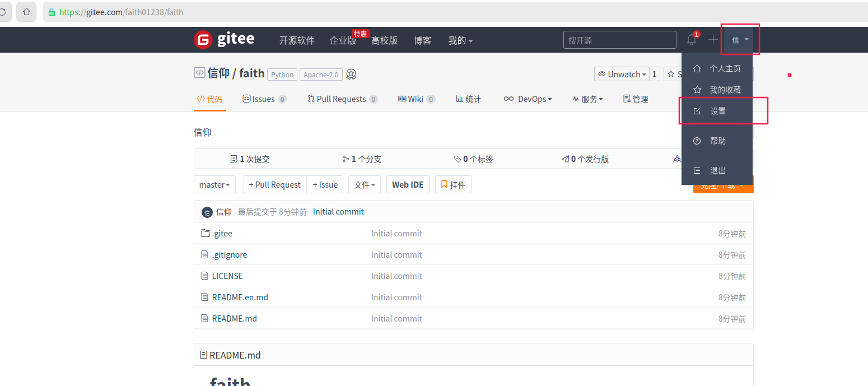Select 帮助 in the user menu
Screen dimensions: 868x386
(717, 141)
